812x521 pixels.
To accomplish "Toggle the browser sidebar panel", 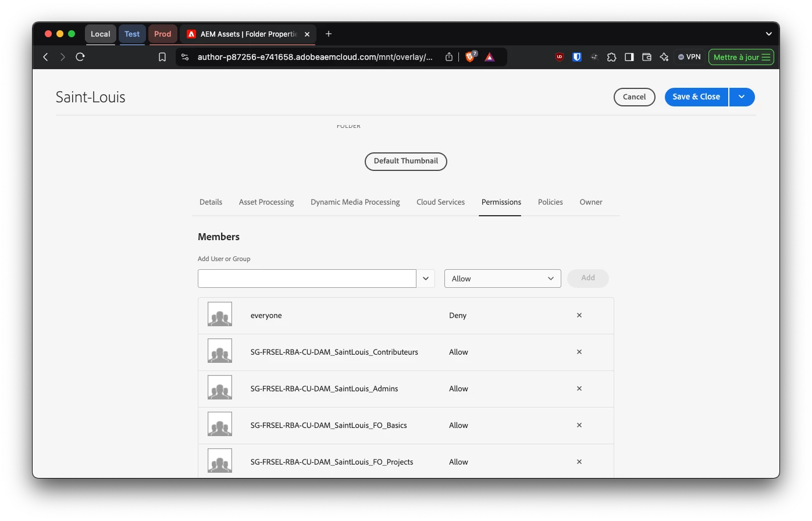I will click(629, 57).
